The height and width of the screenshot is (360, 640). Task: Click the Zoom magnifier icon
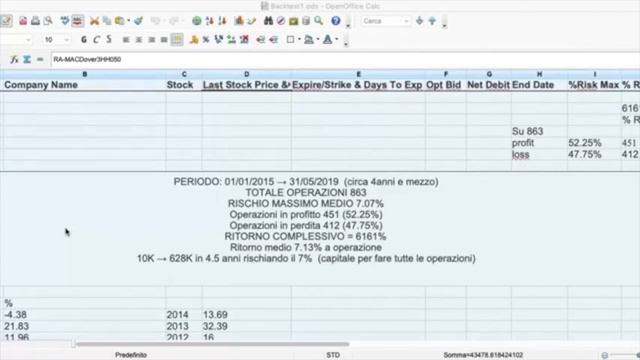[x=318, y=21]
